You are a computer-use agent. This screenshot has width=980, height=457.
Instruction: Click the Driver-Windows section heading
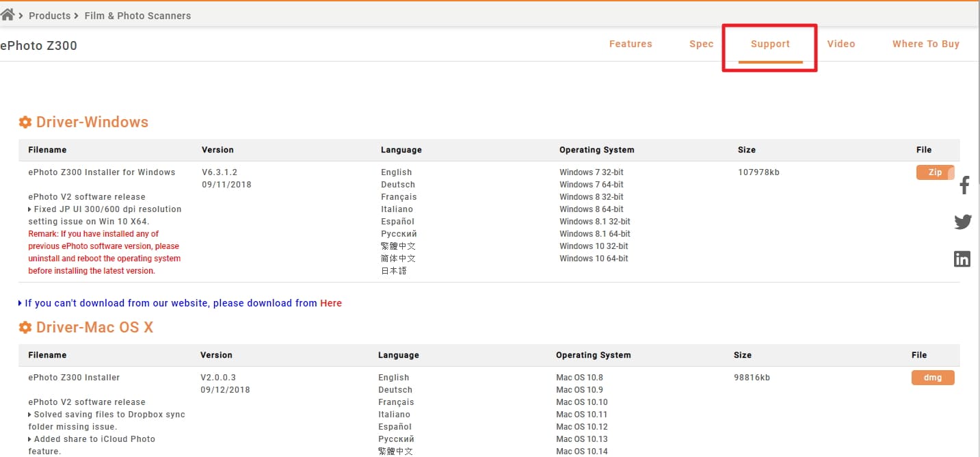[92, 122]
